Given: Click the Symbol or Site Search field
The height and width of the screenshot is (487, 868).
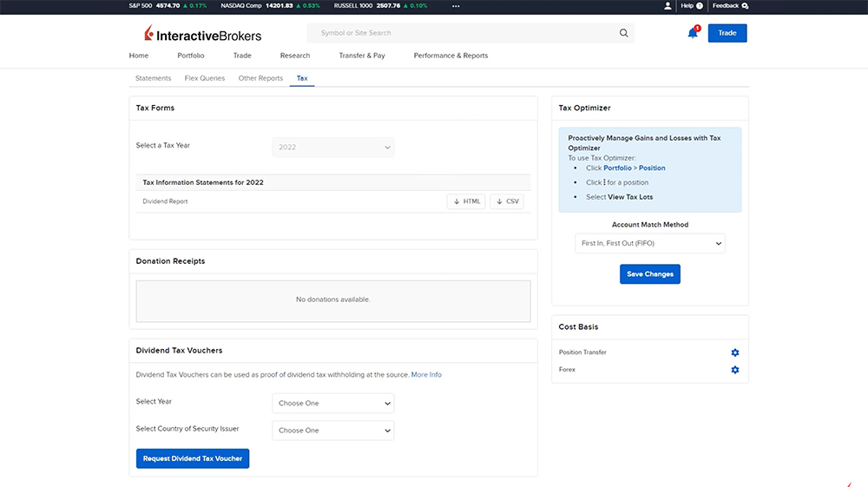Looking at the screenshot, I should point(464,33).
